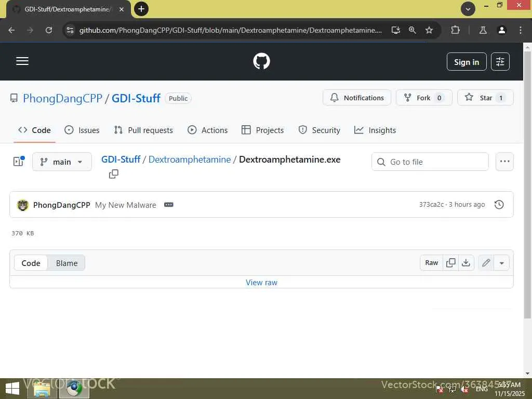Open tab search dropdown in title bar
532x399 pixels.
(x=468, y=9)
